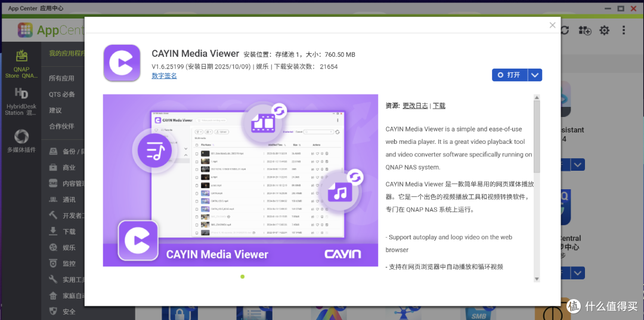Image resolution: width=644 pixels, height=320 pixels.
Task: Open the digital signature link 数字签名
Action: pyautogui.click(x=165, y=76)
